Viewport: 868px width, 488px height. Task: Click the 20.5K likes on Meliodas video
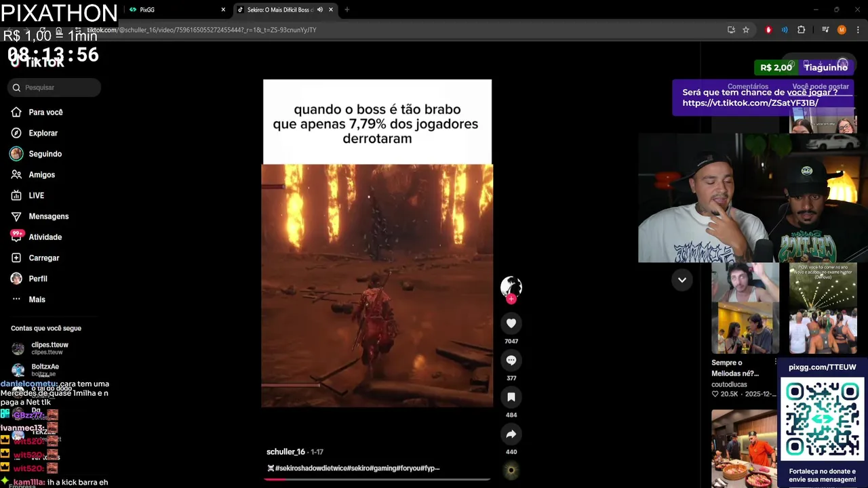(x=725, y=394)
